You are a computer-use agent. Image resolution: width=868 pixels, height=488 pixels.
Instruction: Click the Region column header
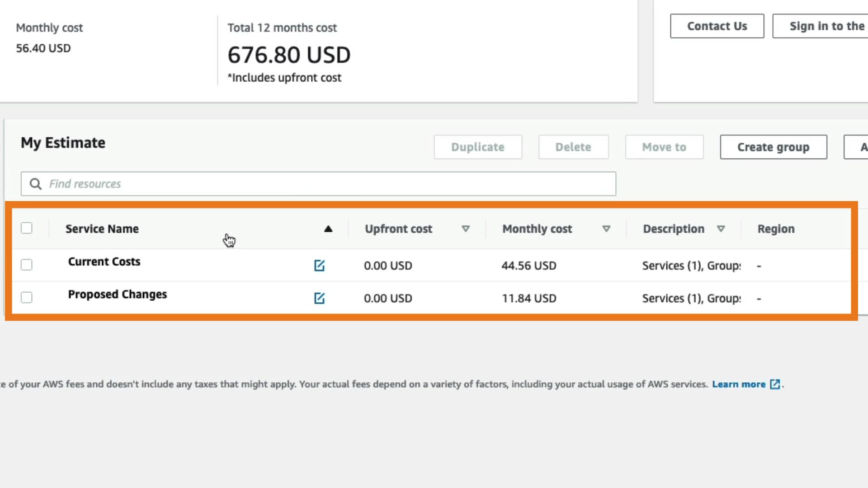coord(776,229)
